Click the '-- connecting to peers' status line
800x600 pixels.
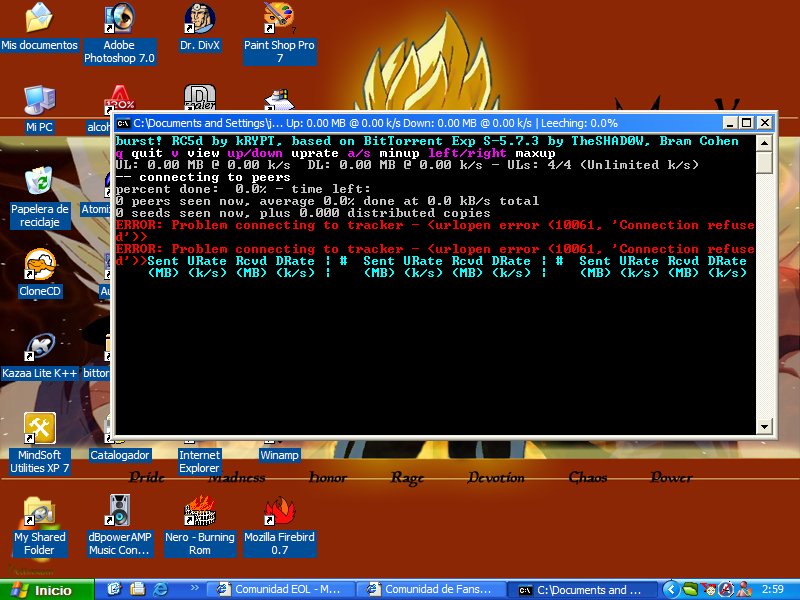(203, 177)
